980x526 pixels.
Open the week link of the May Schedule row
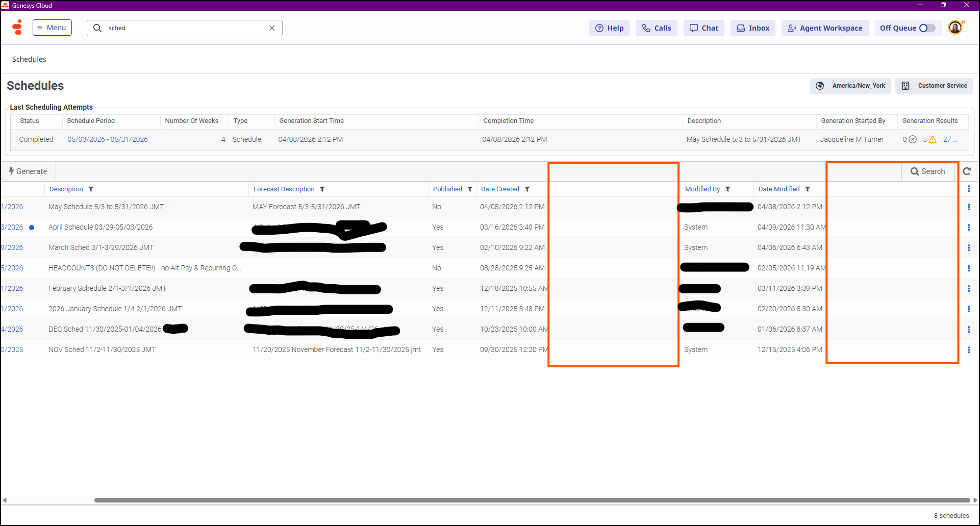tap(12, 207)
